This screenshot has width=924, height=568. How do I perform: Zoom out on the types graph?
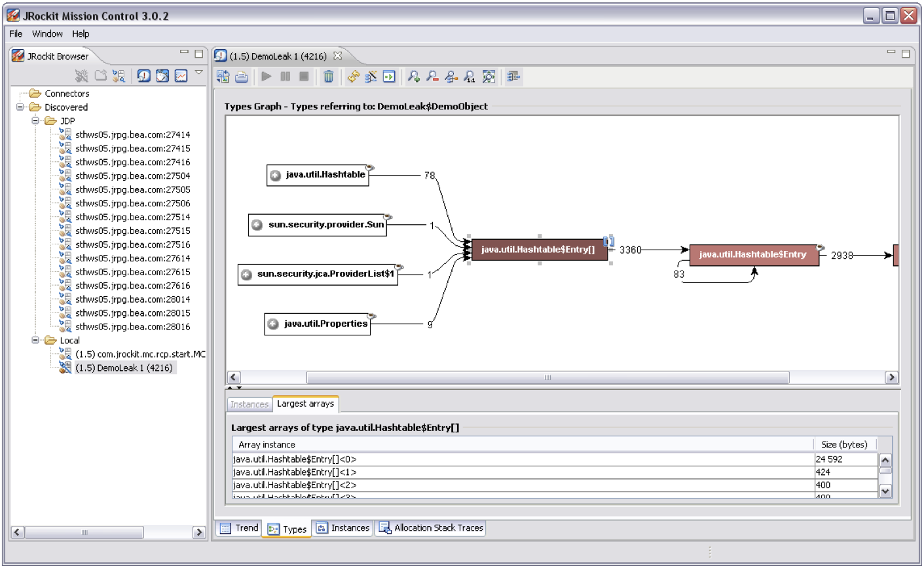(x=432, y=77)
